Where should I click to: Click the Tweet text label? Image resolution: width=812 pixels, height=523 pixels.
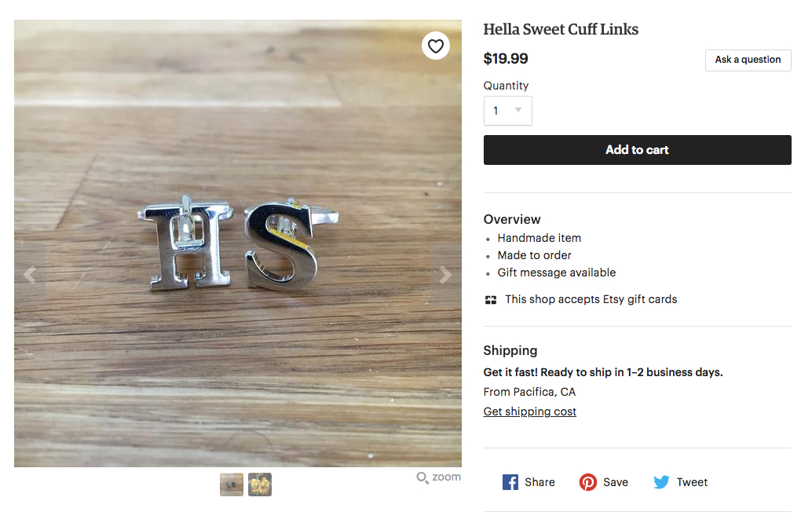[692, 482]
